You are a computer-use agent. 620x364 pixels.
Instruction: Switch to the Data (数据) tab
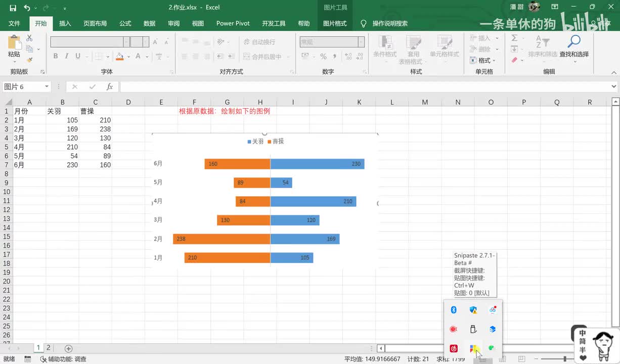(149, 23)
